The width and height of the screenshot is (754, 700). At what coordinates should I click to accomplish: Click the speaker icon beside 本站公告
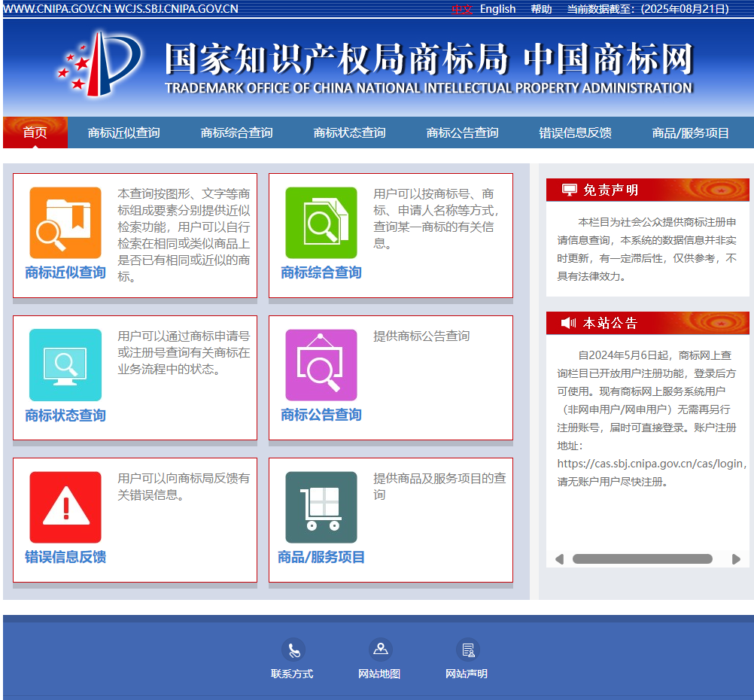tap(568, 323)
